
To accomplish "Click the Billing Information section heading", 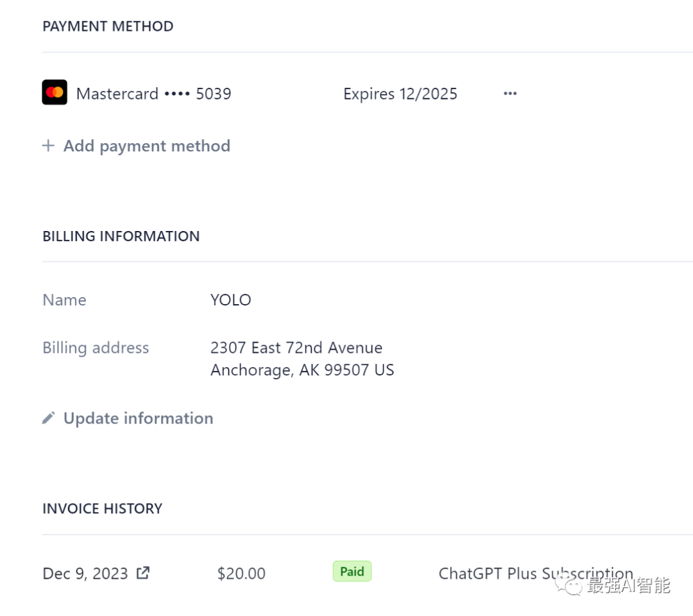I will 121,236.
